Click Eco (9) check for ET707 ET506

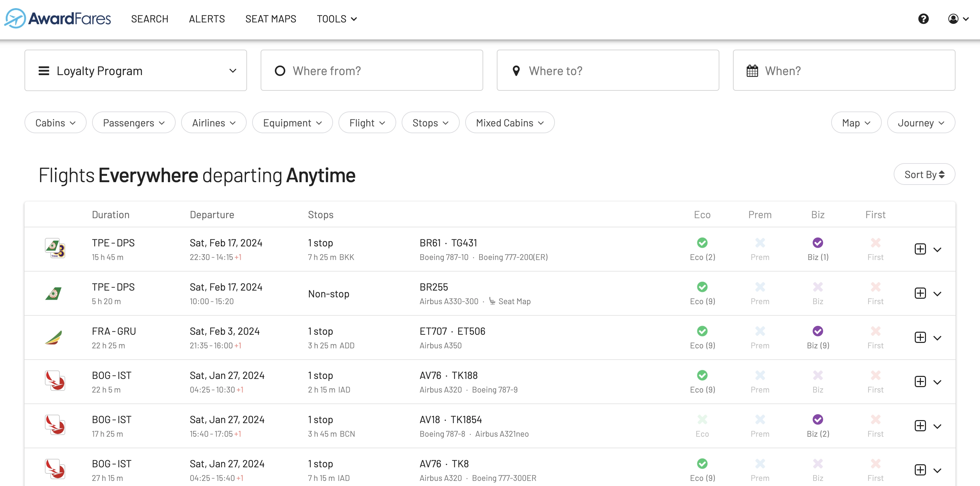coord(702,331)
